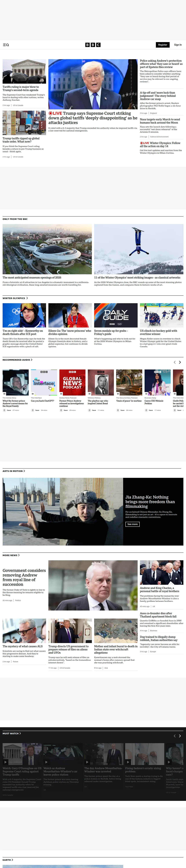Image resolution: width=186 pixels, height=868 pixels.
Task: Open the museum openings aerial photo
Action: pyautogui.click(x=47, y=249)
